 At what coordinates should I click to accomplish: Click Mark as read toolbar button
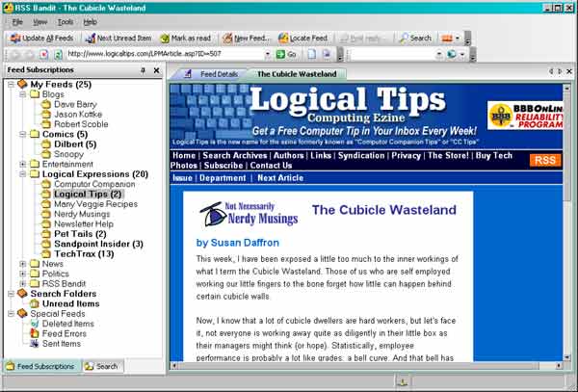[x=185, y=38]
